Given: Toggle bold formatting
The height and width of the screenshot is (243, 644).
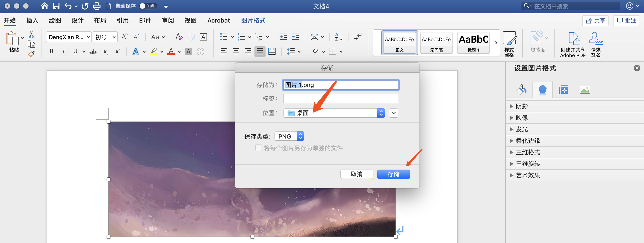Looking at the screenshot, I should coord(51,51).
